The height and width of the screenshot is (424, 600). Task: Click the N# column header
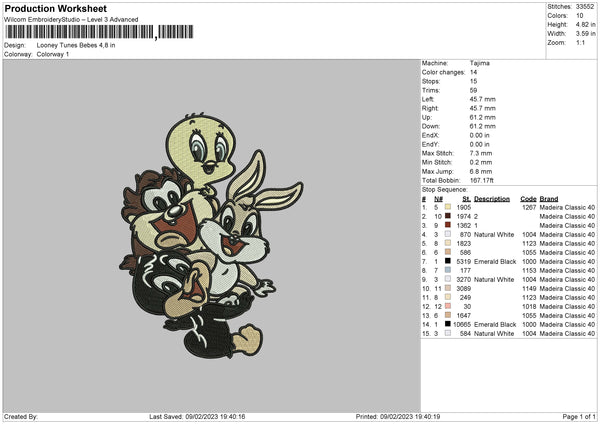[438, 199]
